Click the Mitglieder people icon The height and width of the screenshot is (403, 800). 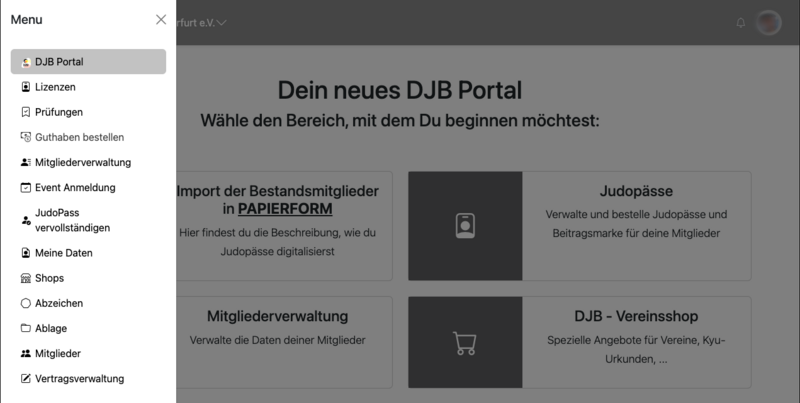tap(26, 353)
